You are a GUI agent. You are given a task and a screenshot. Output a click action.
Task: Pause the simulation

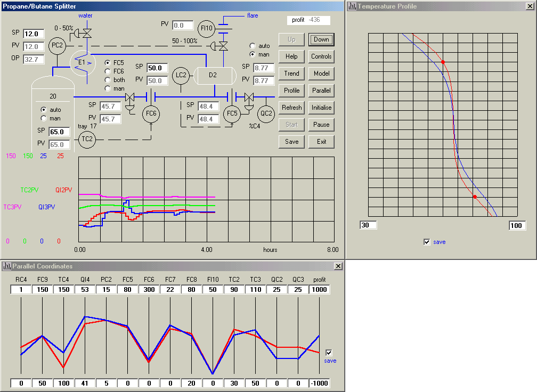coord(321,125)
